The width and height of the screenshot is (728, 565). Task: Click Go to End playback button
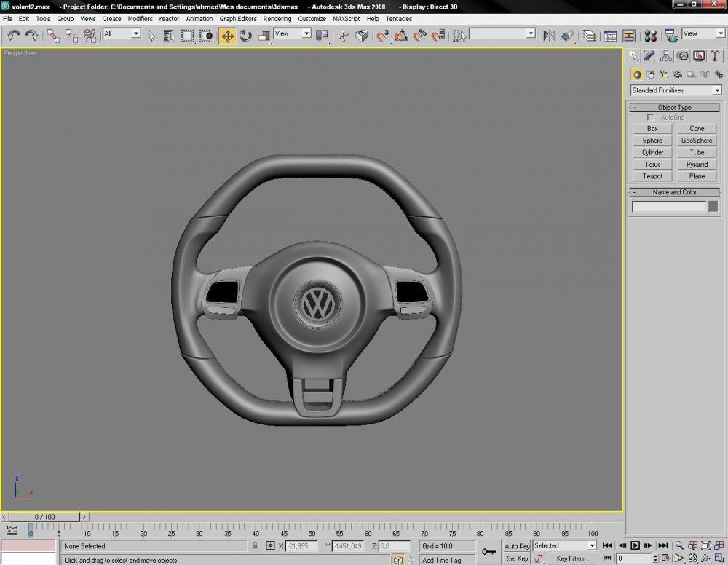pyautogui.click(x=663, y=545)
